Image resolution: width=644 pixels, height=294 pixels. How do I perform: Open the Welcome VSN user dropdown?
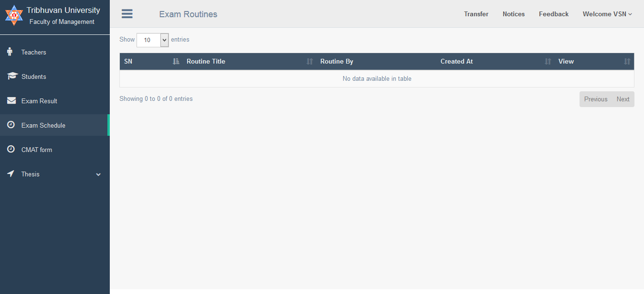[x=607, y=14]
